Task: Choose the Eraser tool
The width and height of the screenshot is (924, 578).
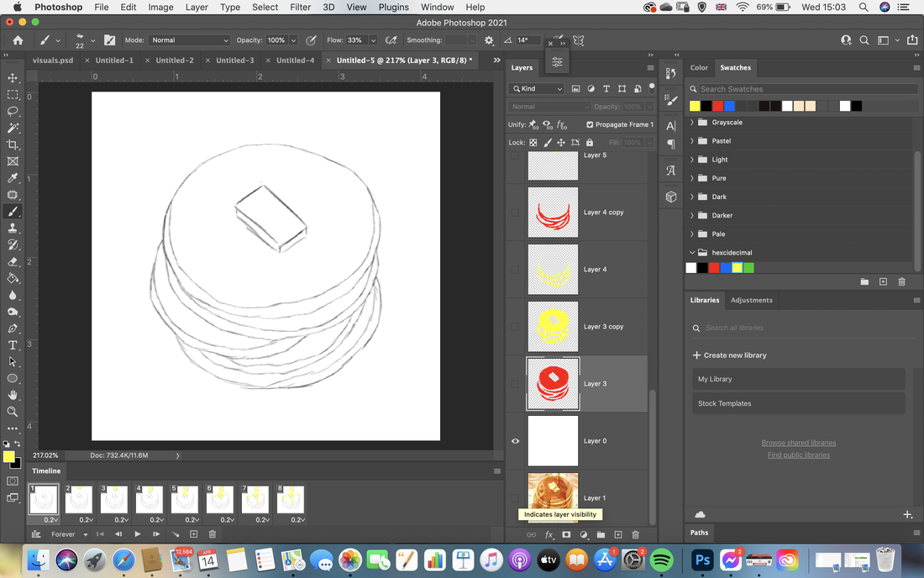Action: [x=13, y=261]
